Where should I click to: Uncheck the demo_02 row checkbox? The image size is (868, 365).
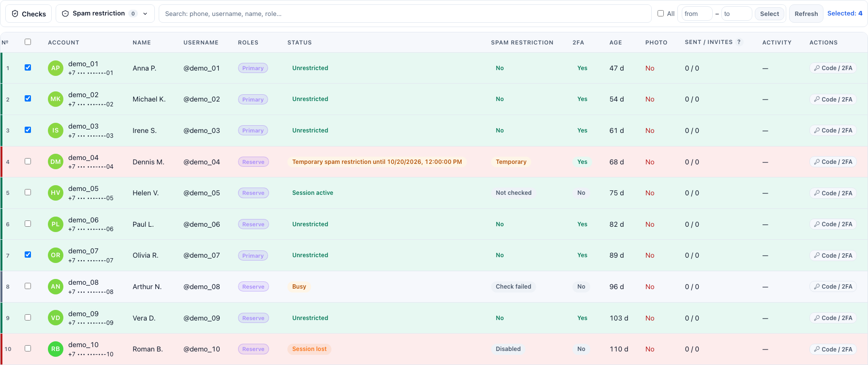(x=28, y=99)
